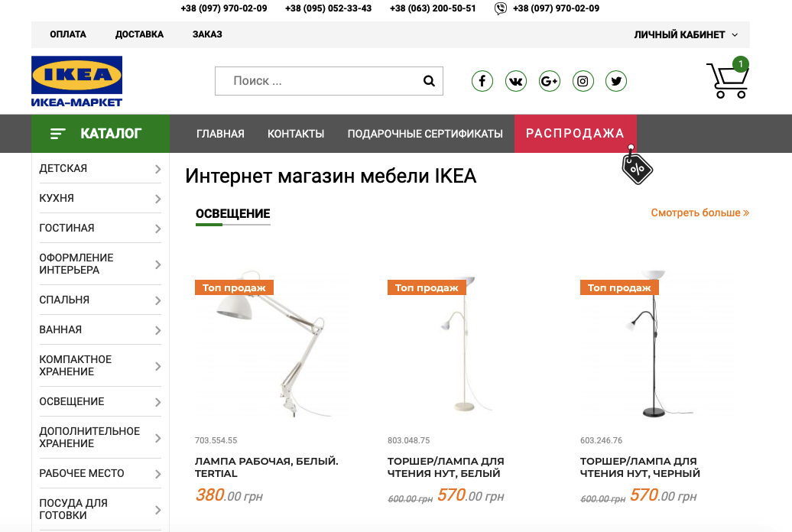Screen dimensions: 792x532
Task: Click the Viber phone icon
Action: 500,8
